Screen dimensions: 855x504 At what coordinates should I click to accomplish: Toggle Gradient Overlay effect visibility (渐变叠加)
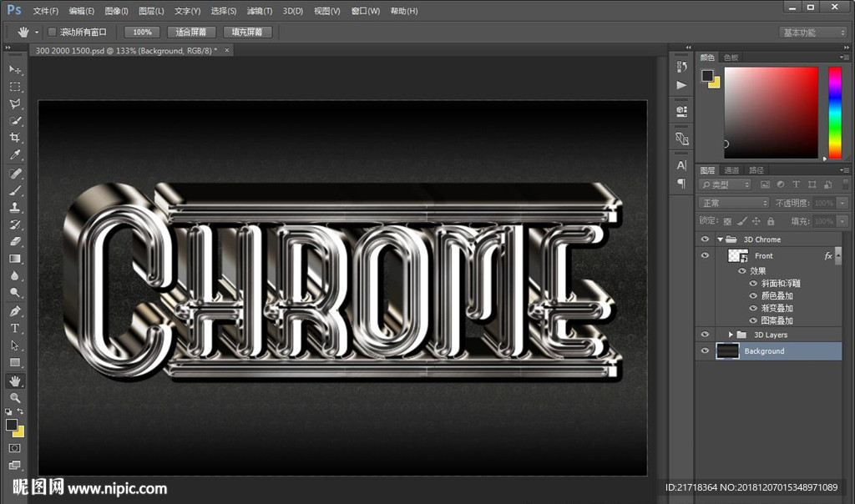click(753, 309)
